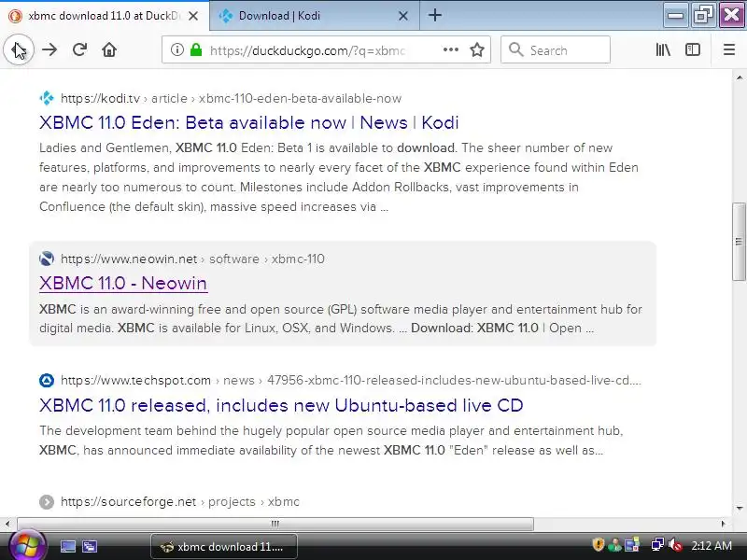Click the scroll up arrow
Screen dimensions: 747x560
[x=739, y=77]
